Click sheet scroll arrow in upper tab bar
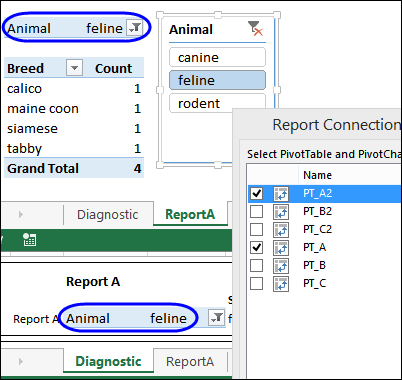Screen dimensions: 402x380 pyautogui.click(x=21, y=215)
